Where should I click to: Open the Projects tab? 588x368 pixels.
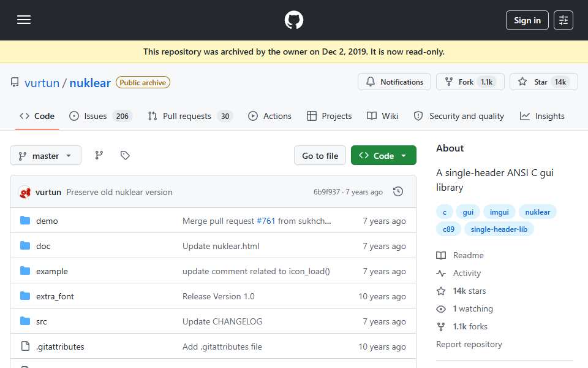coord(329,116)
